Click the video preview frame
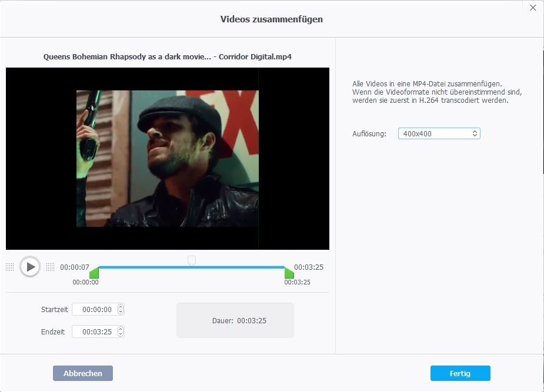This screenshot has height=392, width=544. 168,159
